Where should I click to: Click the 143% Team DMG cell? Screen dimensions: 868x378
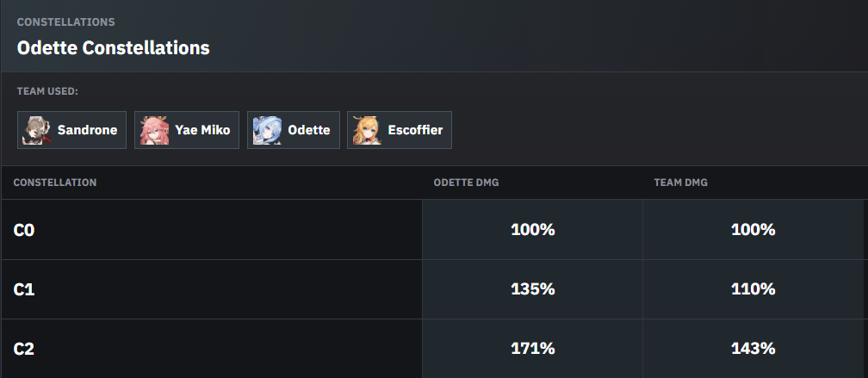[x=753, y=349]
